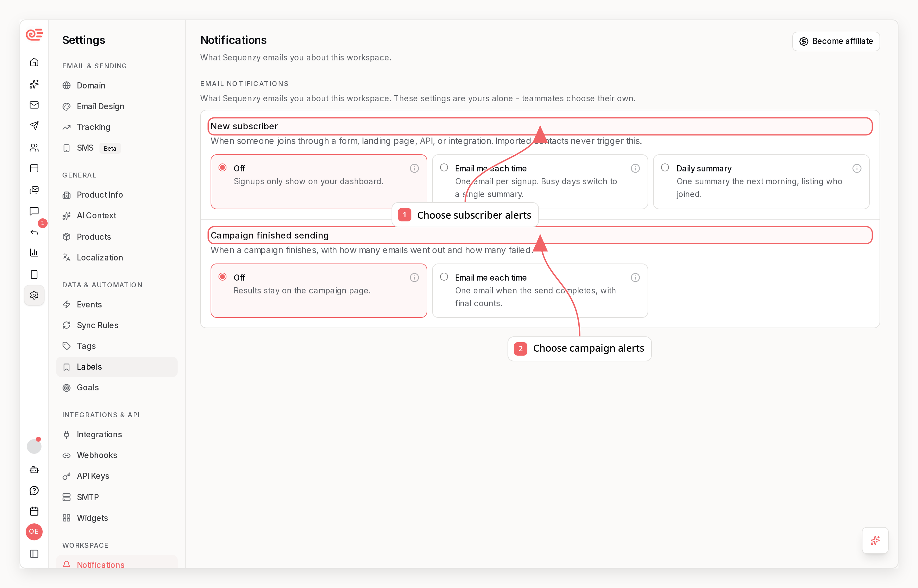918x588 pixels.
Task: Open Goals settings
Action: pyautogui.click(x=117, y=388)
